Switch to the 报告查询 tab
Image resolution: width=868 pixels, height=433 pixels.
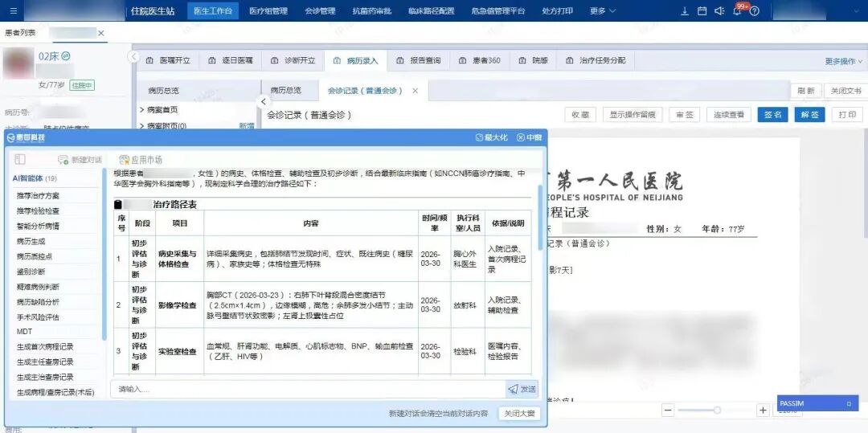419,60
